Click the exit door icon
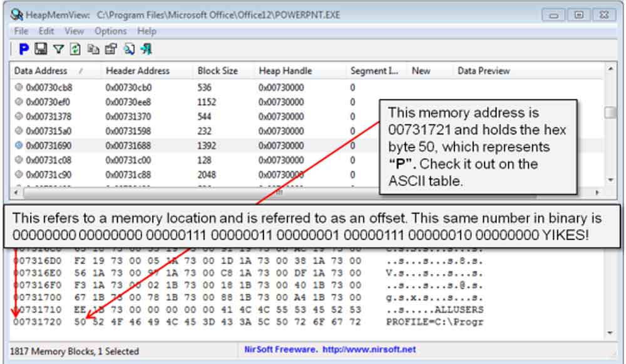 click(146, 49)
